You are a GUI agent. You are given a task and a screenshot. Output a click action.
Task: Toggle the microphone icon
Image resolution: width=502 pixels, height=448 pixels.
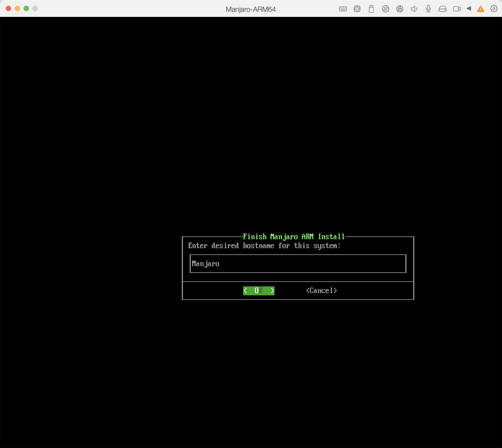coord(428,9)
